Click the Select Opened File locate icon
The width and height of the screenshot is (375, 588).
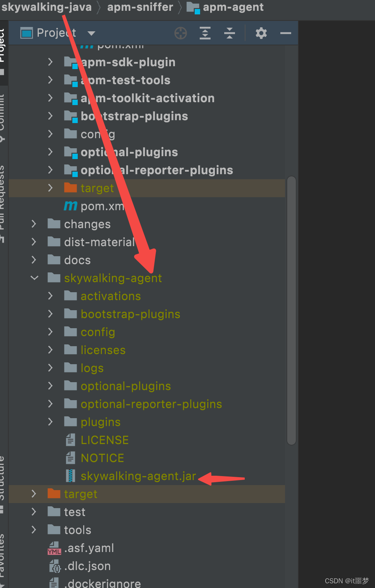181,33
